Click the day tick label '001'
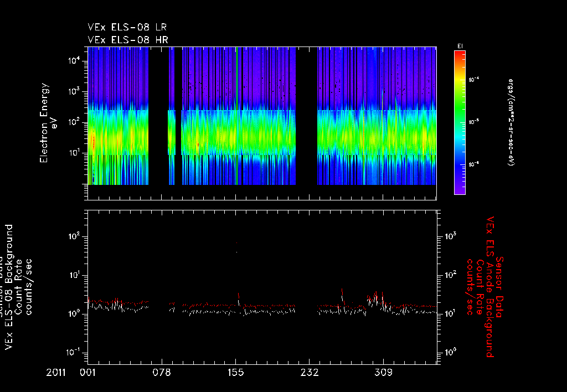567x392 pixels. tap(87, 373)
